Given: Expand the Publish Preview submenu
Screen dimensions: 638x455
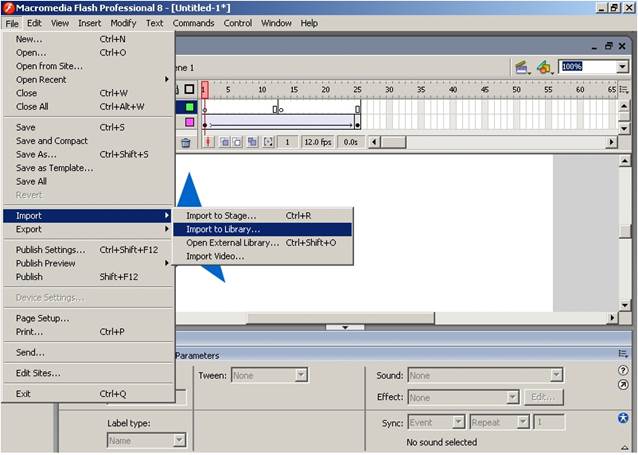Looking at the screenshot, I should click(x=90, y=263).
